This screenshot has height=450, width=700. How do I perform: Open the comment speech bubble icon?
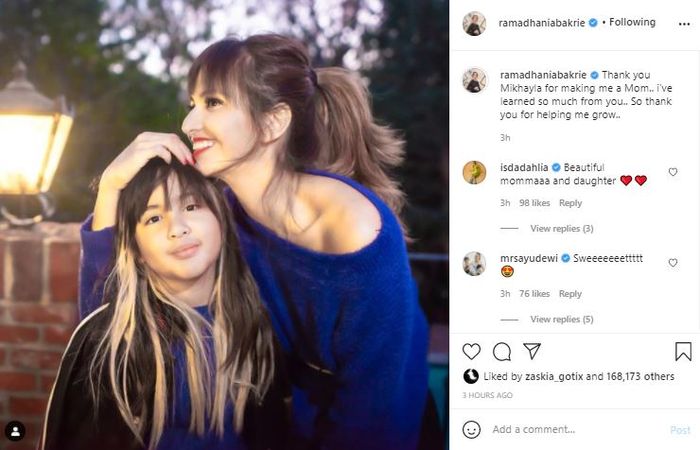pyautogui.click(x=502, y=352)
